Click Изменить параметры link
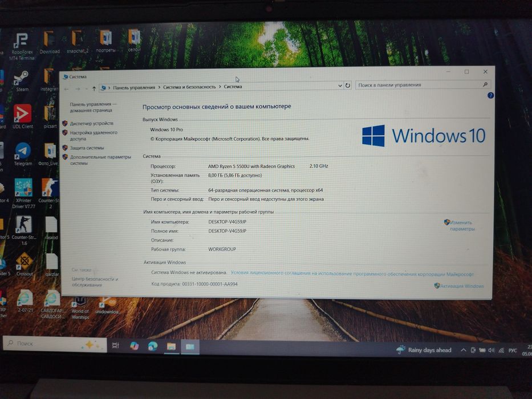Viewport: 532px width, 399px height. coord(462,226)
